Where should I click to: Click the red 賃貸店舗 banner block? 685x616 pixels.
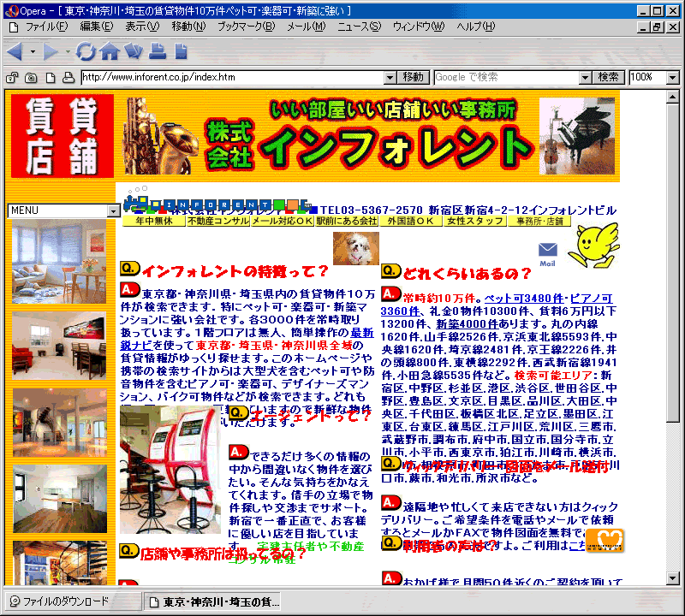coord(62,136)
